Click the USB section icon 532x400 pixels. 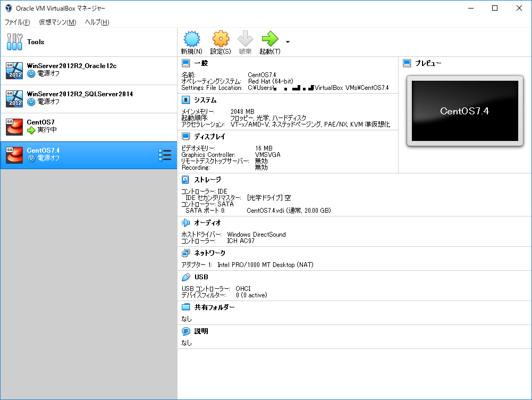pos(185,277)
